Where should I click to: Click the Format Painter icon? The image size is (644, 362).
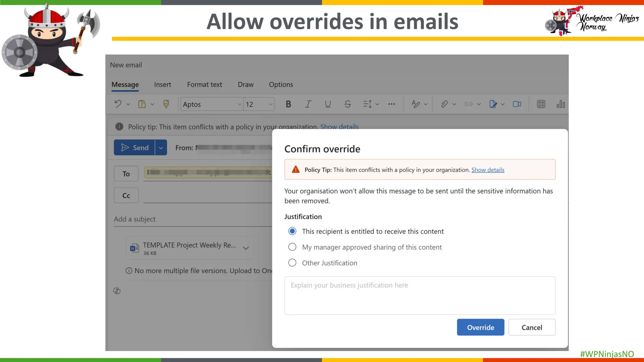pos(166,104)
